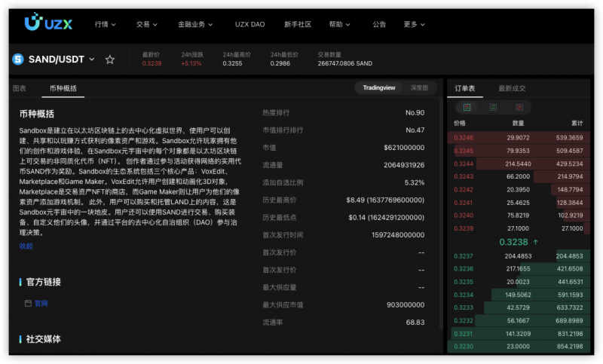Viewport: 603px width, 364px height.
Task: Expand the 金融业务 menu
Action: (195, 24)
